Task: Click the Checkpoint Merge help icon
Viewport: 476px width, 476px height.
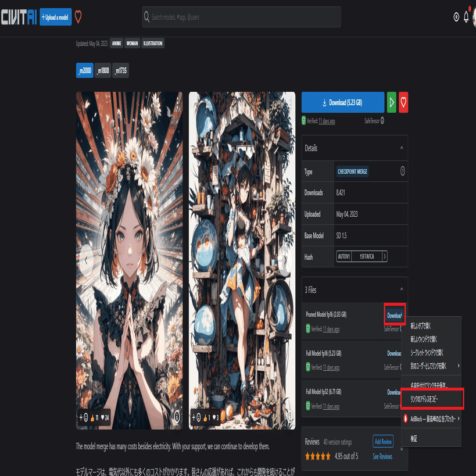Action: point(403,171)
